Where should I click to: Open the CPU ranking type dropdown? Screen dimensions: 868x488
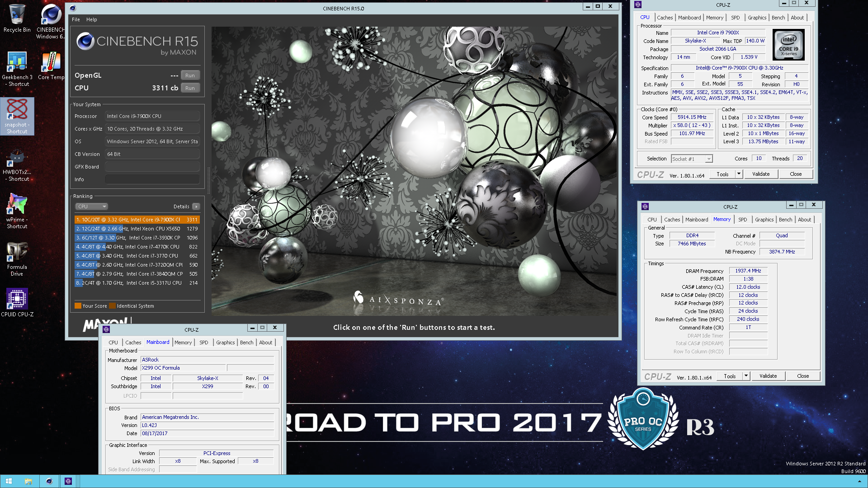point(91,206)
